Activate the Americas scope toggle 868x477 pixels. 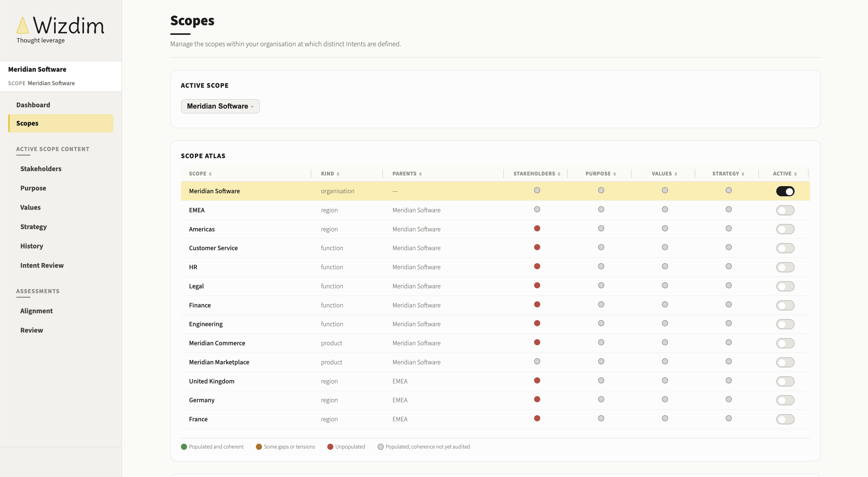[785, 229]
